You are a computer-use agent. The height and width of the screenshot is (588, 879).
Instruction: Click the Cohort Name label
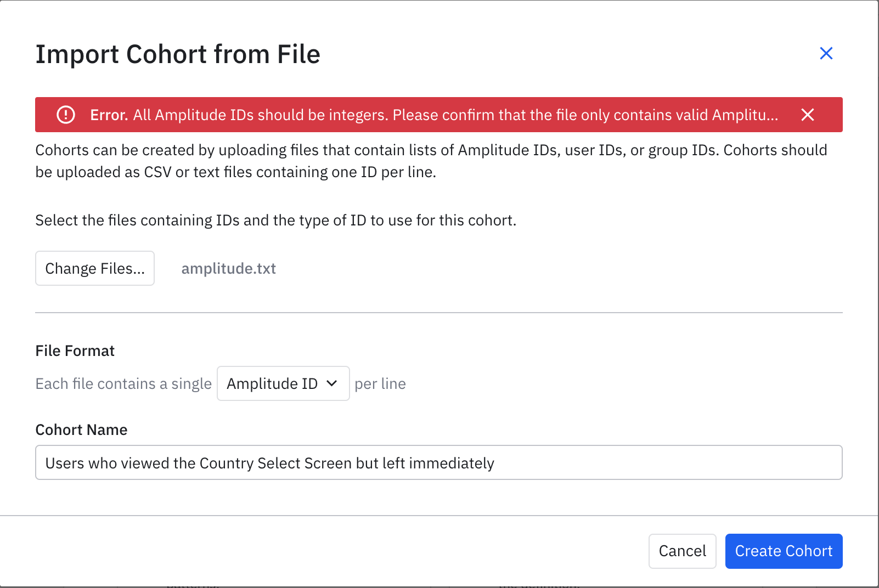click(81, 429)
